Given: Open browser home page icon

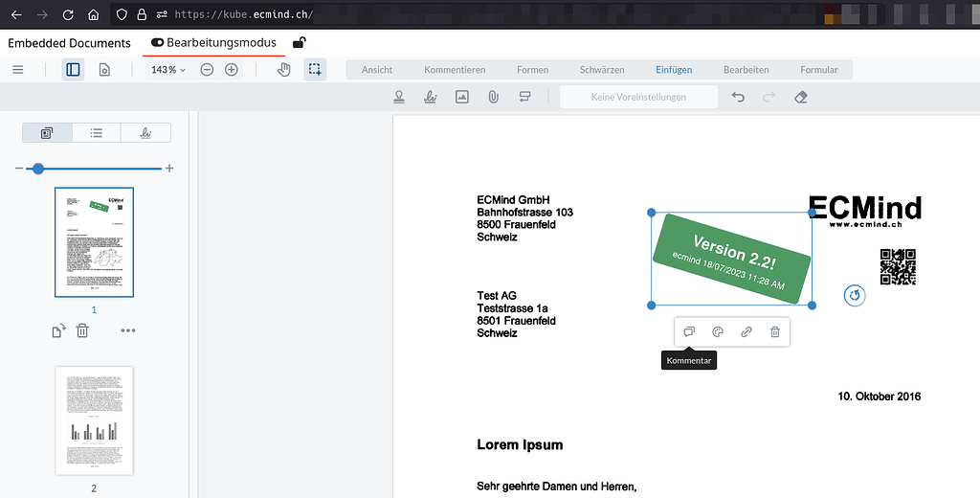Looking at the screenshot, I should tap(93, 14).
